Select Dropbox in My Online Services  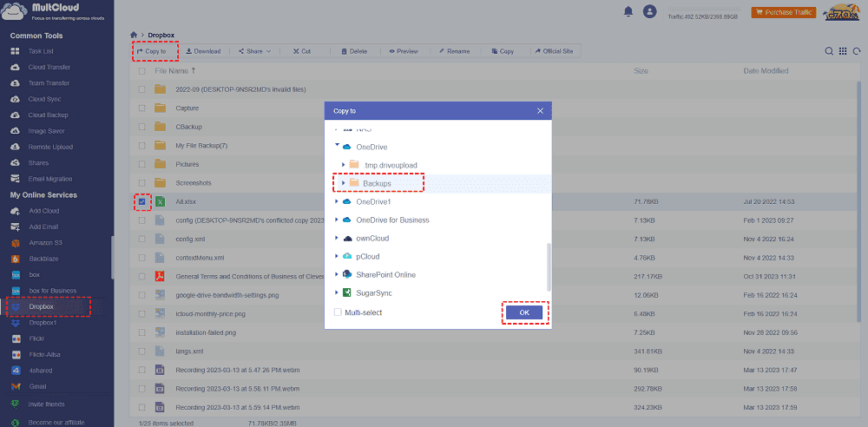pyautogui.click(x=41, y=307)
